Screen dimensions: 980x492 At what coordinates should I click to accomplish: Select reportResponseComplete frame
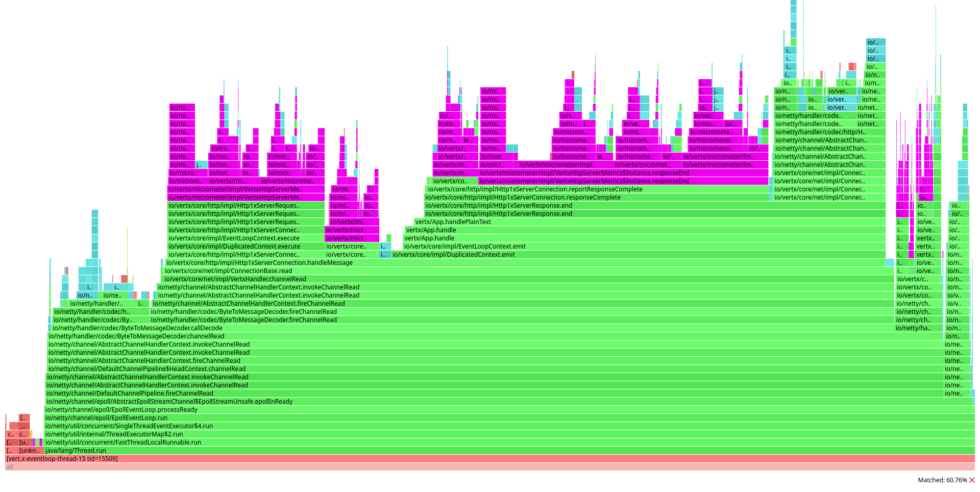(x=597, y=189)
